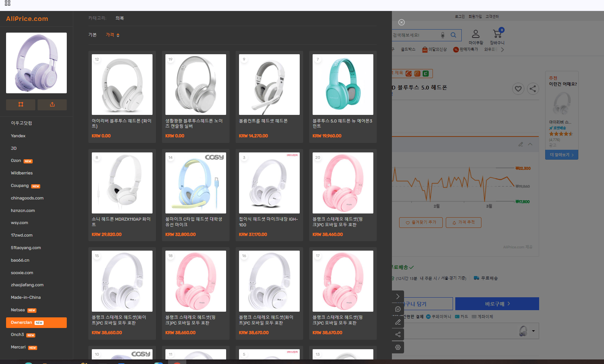Click the blue buy now button

(x=497, y=304)
